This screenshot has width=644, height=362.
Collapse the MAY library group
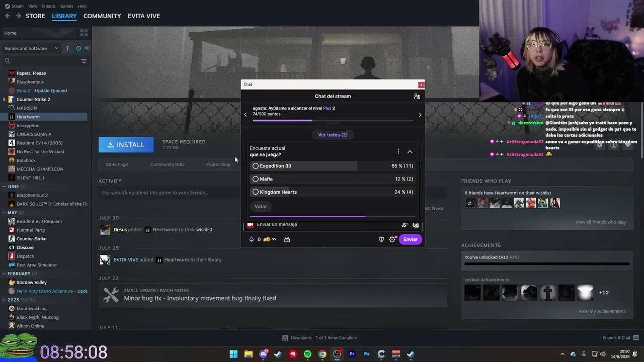coord(4,213)
